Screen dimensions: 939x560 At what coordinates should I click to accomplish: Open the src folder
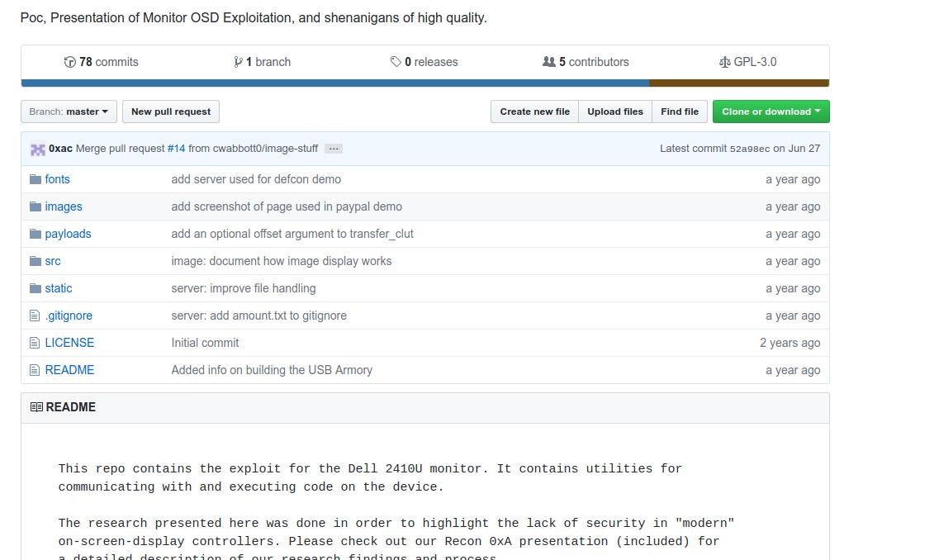point(53,261)
